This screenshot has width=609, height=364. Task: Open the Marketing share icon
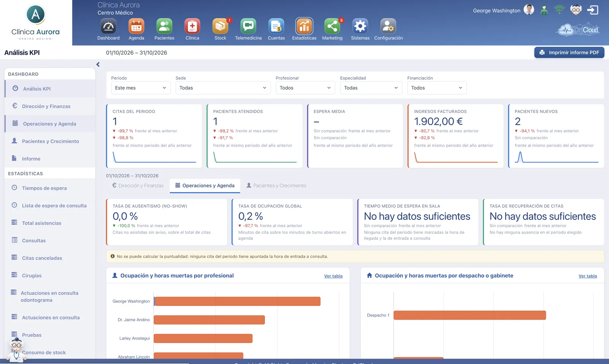332,26
